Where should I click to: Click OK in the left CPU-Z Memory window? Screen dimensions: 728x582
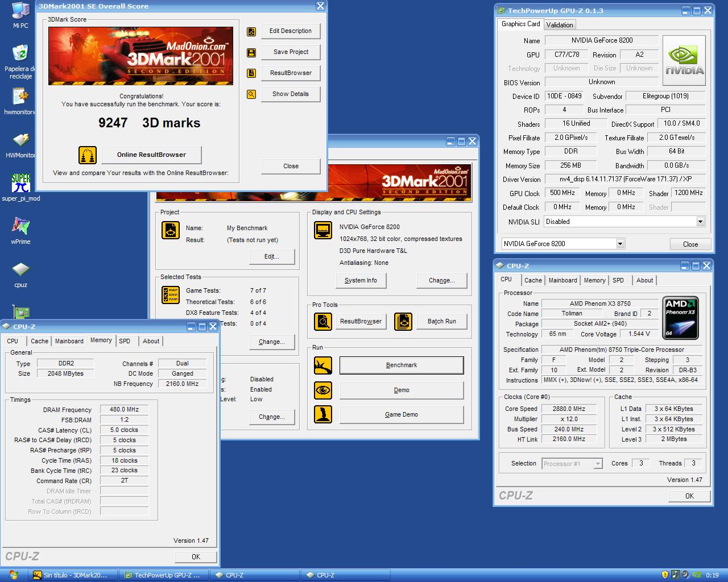click(196, 557)
